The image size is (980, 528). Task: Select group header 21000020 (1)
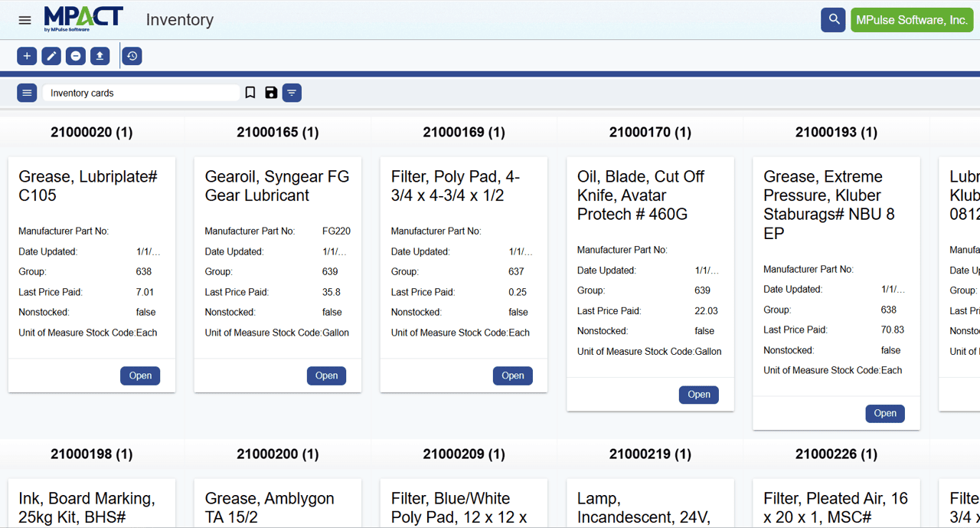coord(92,132)
